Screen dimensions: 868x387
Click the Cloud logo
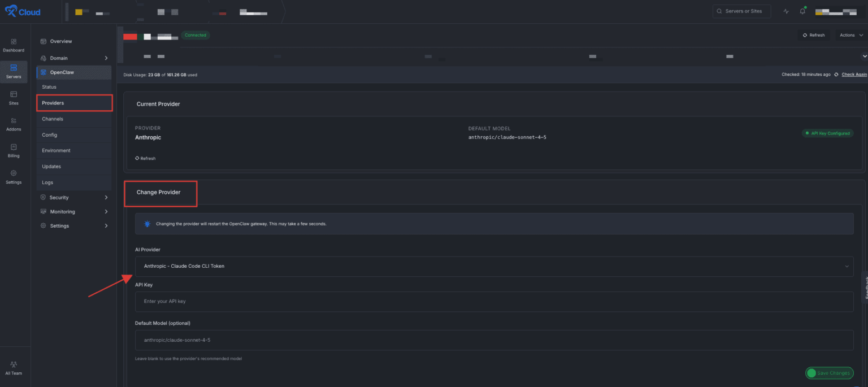coord(22,11)
